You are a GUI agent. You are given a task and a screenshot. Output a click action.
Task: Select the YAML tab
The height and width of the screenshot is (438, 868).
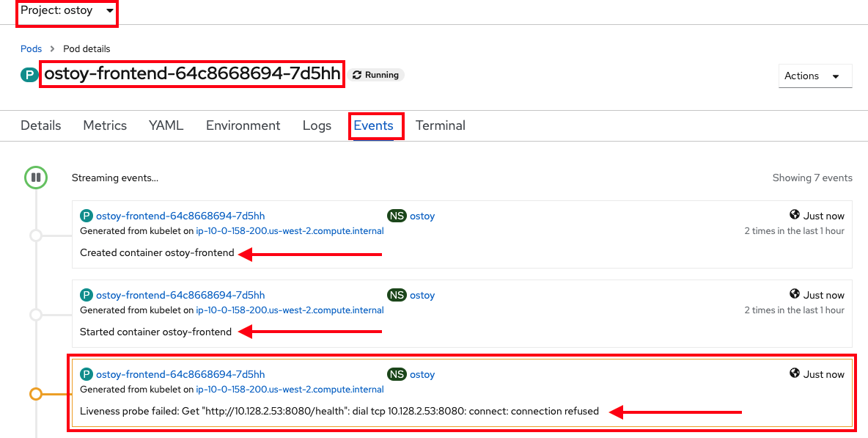pos(166,125)
